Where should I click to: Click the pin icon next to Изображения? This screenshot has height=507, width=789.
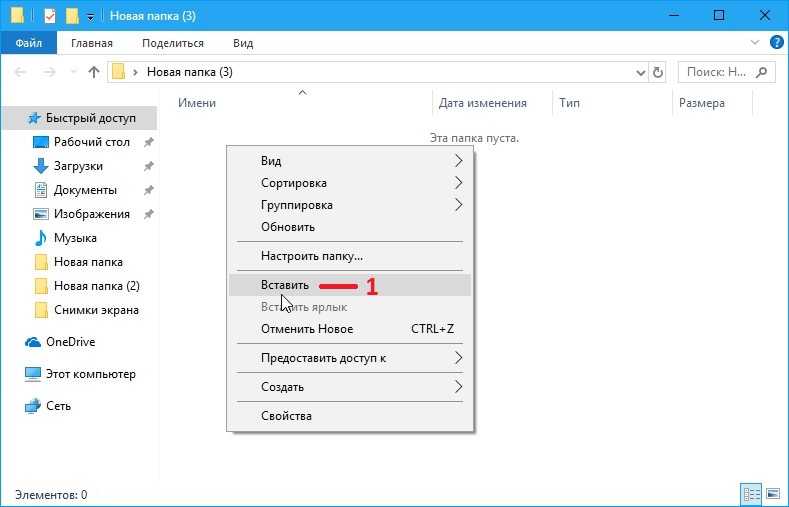coord(148,214)
